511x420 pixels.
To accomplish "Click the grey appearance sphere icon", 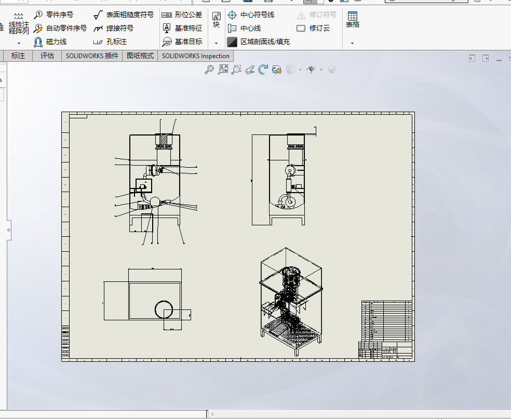I will pos(332,70).
